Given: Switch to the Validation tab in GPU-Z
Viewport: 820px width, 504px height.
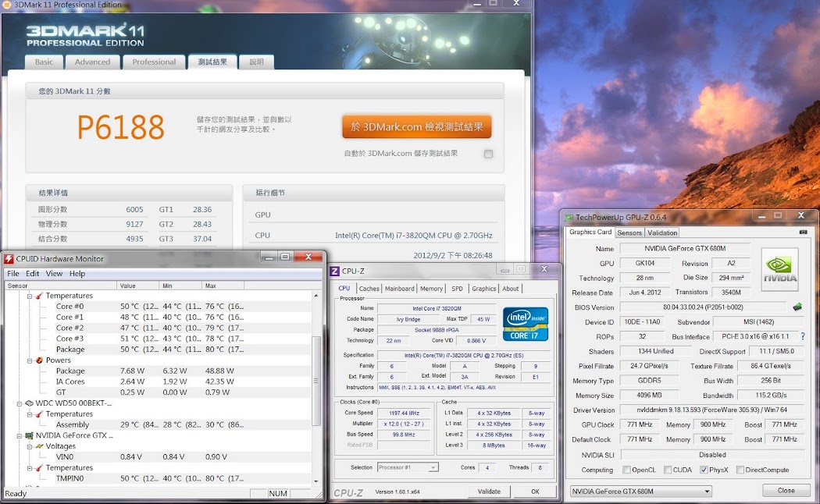Looking at the screenshot, I should [x=662, y=233].
